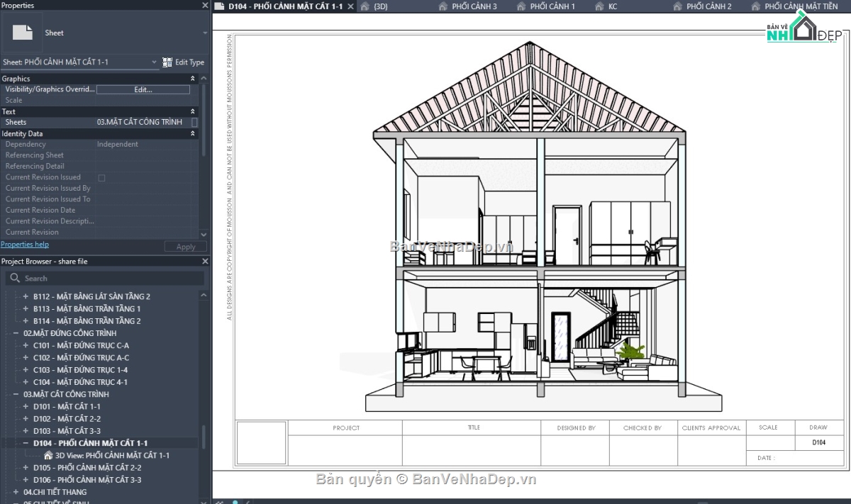Viewport: 851px width, 504px height.
Task: Select the D106 - PHỐI CẢNH MẶT CẮT 3-3 sheet label
Action: point(87,480)
